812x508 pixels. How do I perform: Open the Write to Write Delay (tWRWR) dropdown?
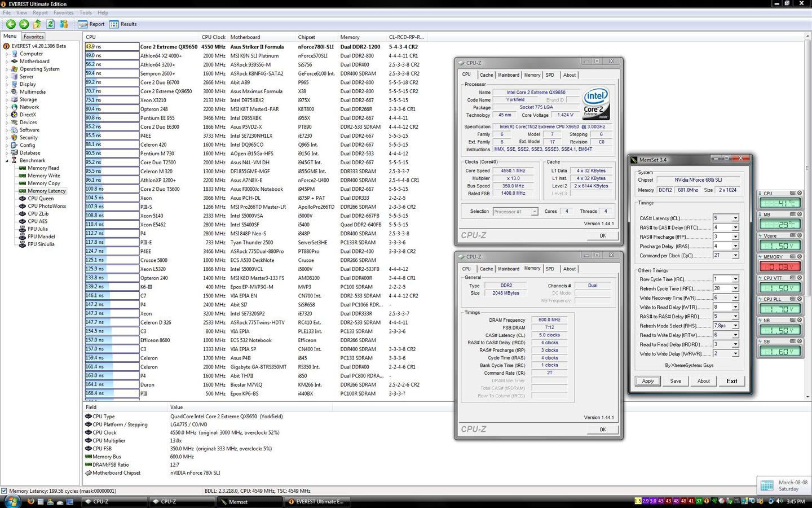(x=735, y=354)
